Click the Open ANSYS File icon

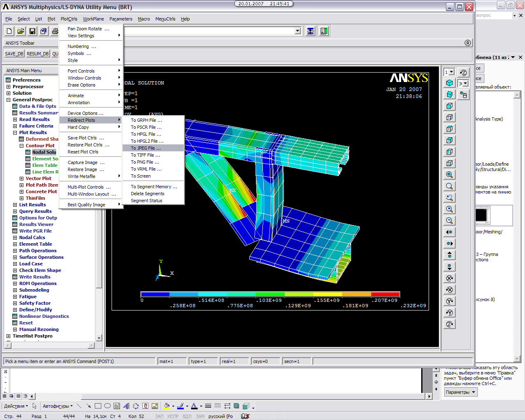21,31
